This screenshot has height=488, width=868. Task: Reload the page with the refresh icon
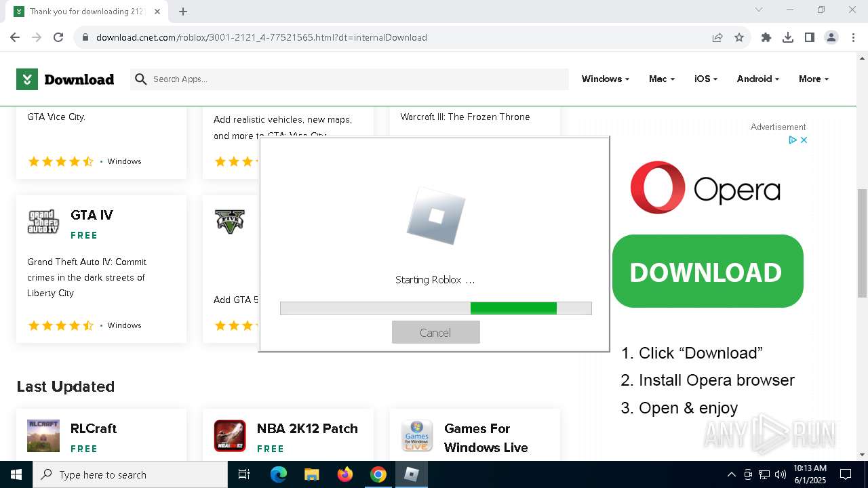point(58,37)
